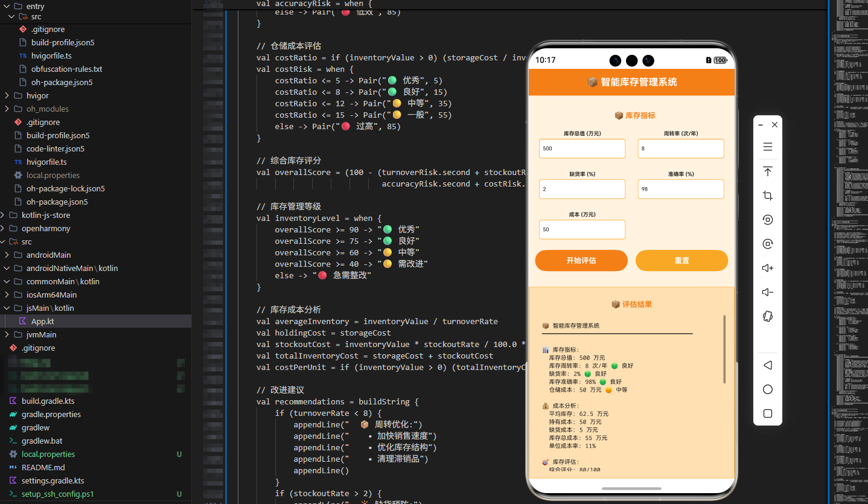
Task: Expand the openharmony folder
Action: [x=2, y=228]
